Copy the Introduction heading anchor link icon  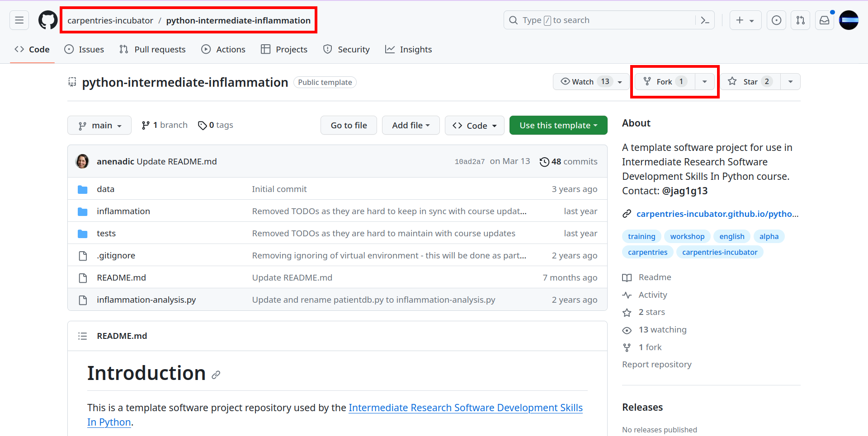216,375
